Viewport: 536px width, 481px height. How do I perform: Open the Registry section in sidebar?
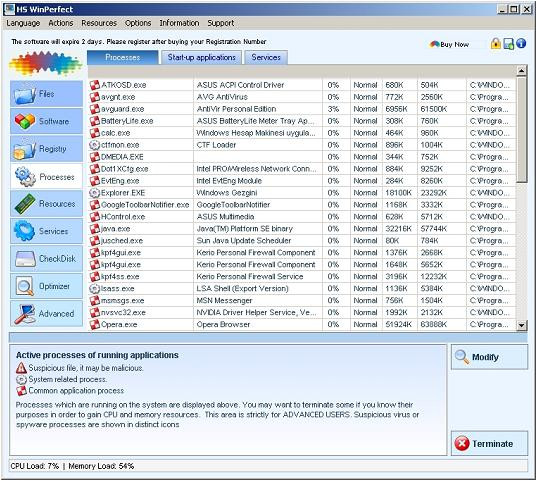point(46,149)
